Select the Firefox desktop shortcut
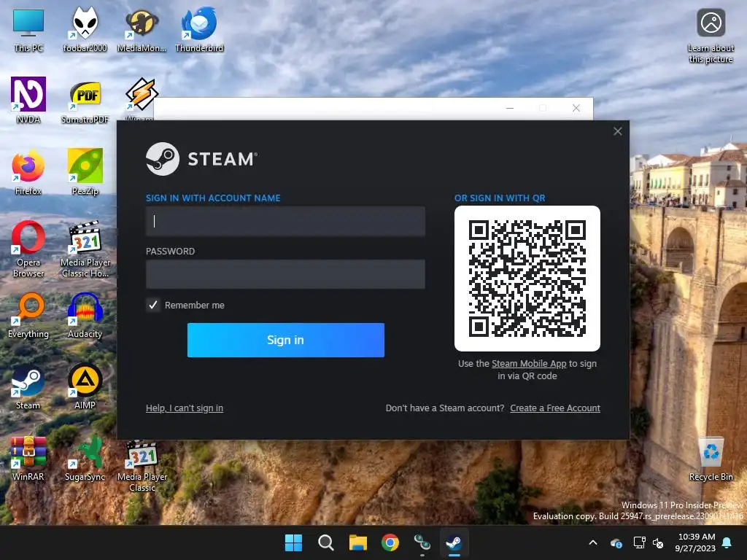 point(28,172)
